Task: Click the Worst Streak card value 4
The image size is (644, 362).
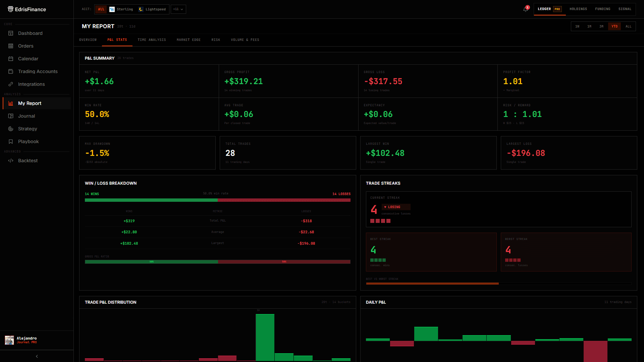Action: click(x=508, y=250)
